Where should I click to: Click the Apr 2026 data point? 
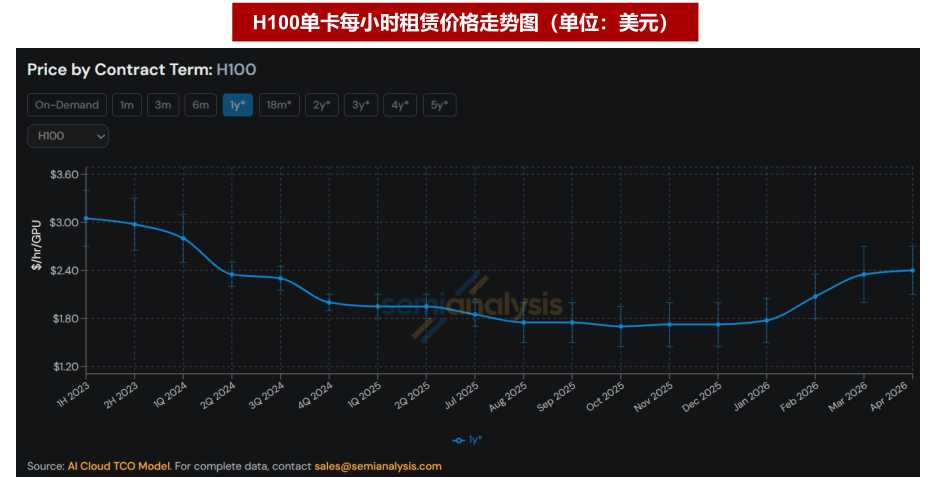tap(912, 270)
